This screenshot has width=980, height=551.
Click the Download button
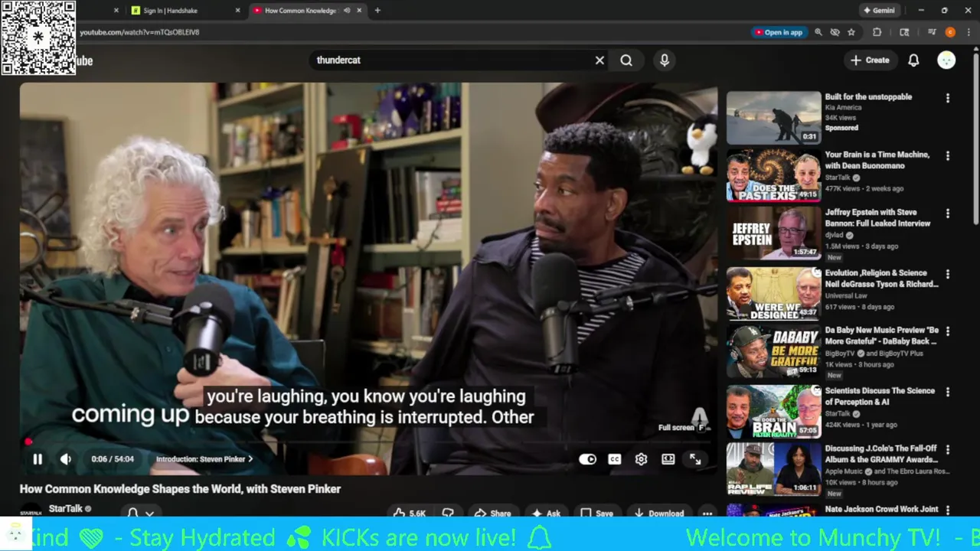point(659,513)
